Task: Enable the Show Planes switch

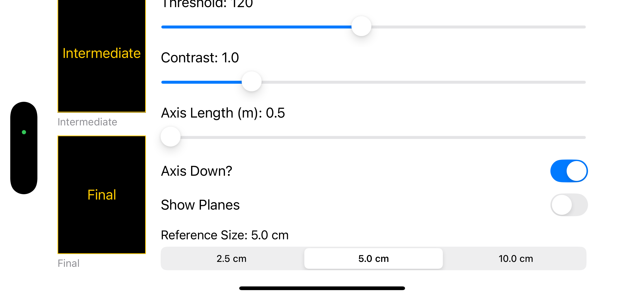Action: tap(569, 205)
